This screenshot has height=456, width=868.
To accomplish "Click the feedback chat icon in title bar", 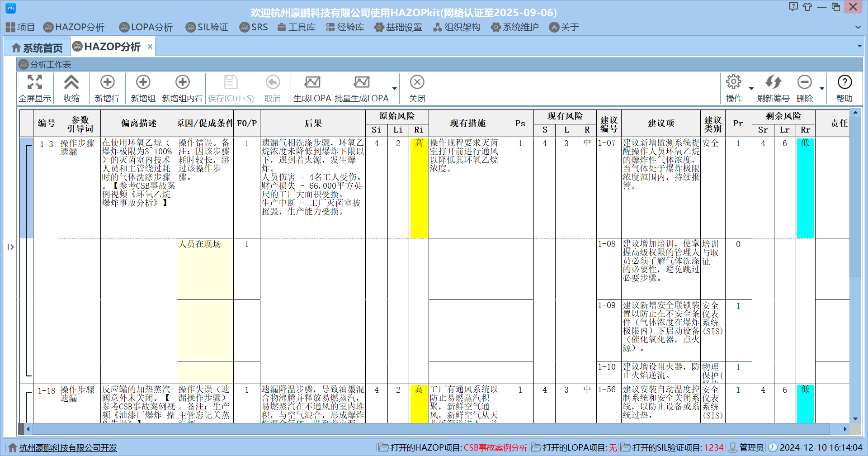I will [793, 7].
